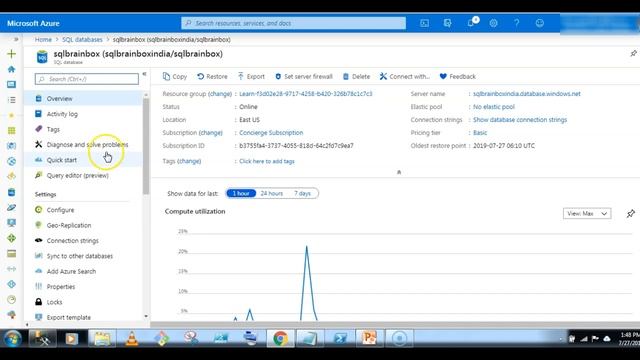The width and height of the screenshot is (640, 360).
Task: Open All services list icon
Action: click(x=11, y=100)
